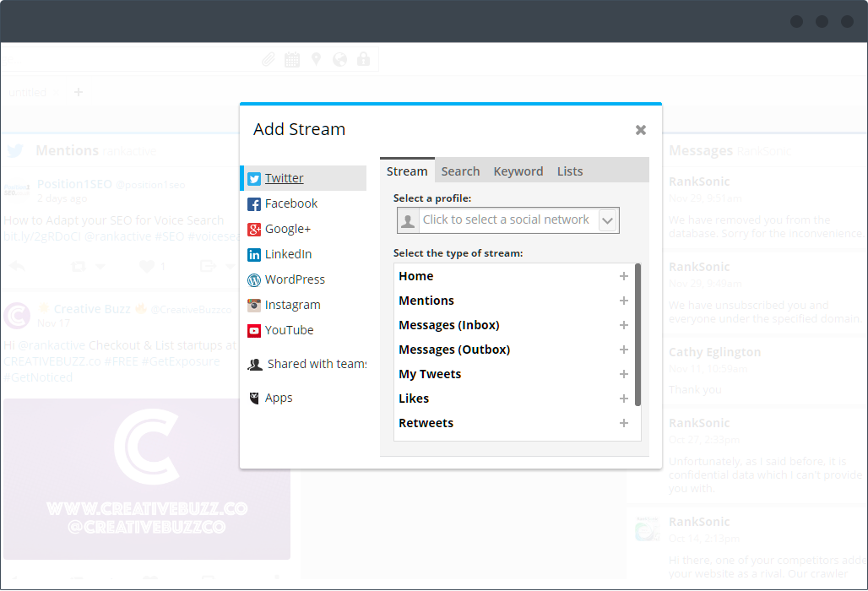Click the Messages stream header
Viewport: 868px width, 591px height.
point(701,150)
